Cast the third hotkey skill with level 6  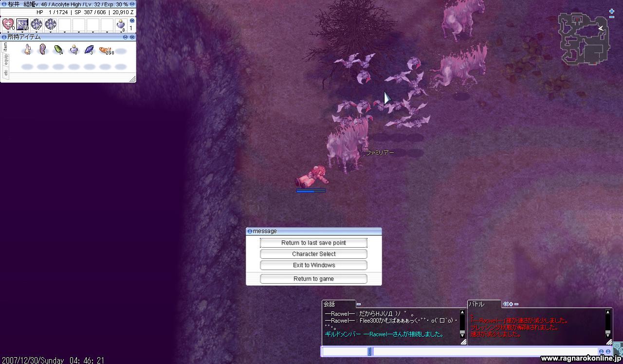pos(37,24)
